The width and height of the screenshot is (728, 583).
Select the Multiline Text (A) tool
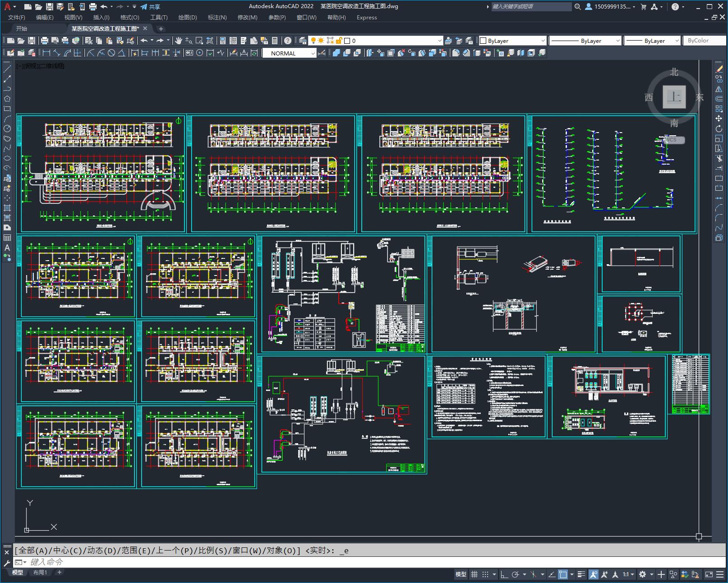coord(7,248)
